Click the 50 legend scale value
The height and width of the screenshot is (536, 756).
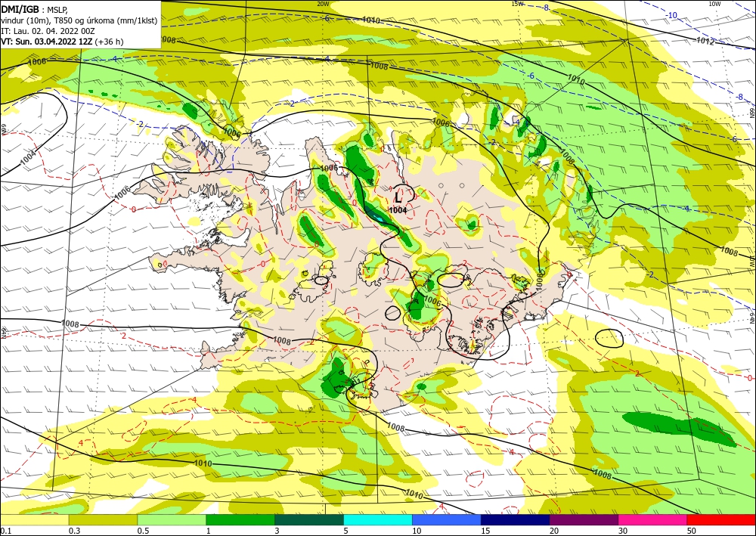coord(692,531)
